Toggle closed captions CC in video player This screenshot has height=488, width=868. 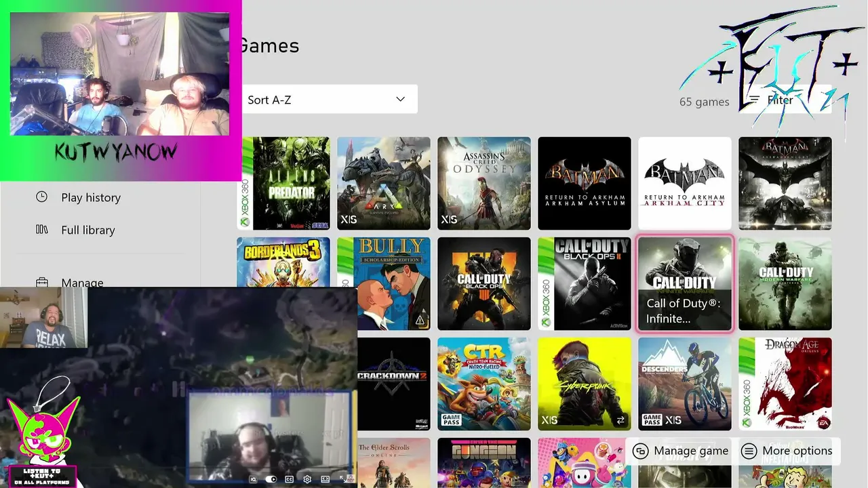290,479
